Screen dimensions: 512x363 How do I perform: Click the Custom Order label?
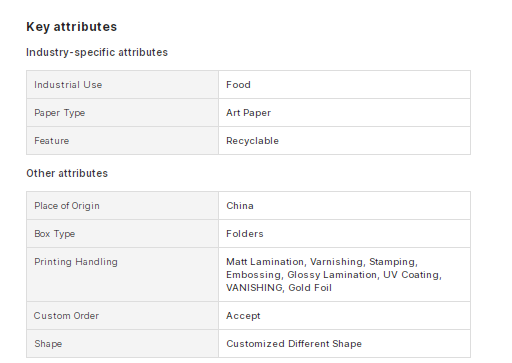(x=66, y=316)
